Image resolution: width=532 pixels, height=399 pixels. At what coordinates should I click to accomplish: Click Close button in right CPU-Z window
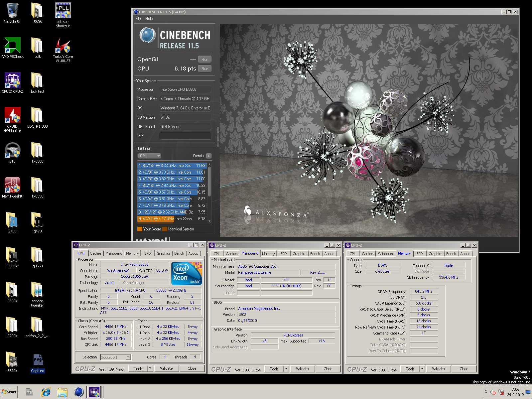tap(464, 369)
